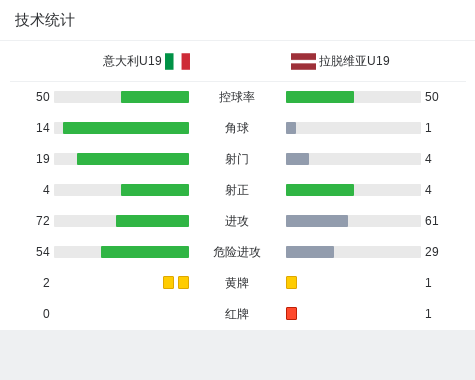475x380 pixels.
Task: Select the 意大利U19 team name
Action: [132, 61]
